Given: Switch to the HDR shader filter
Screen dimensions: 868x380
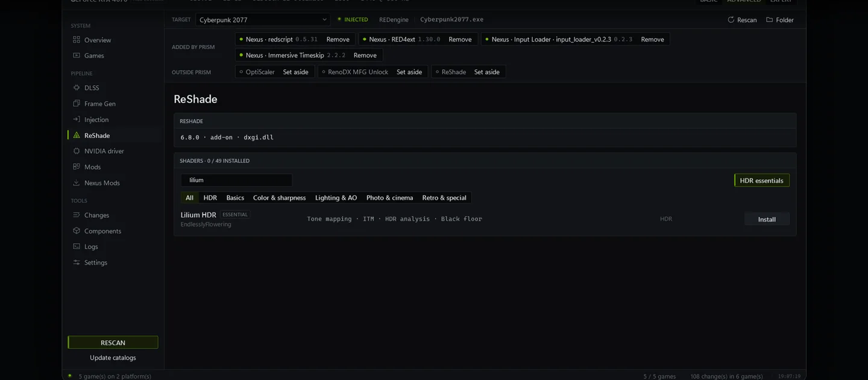Looking at the screenshot, I should coord(210,198).
